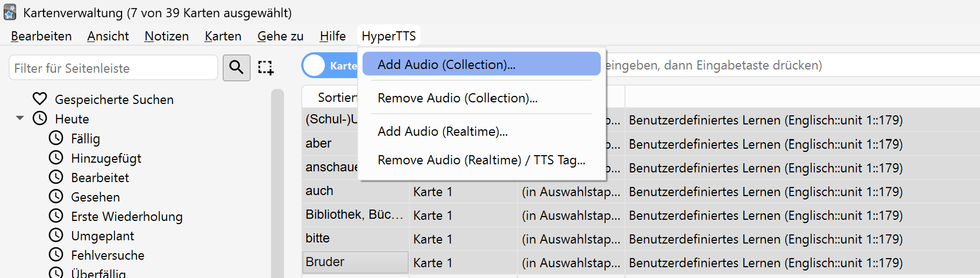Image resolution: width=980 pixels, height=278 pixels.
Task: Click the clock icon beside Heute
Action: (x=40, y=119)
